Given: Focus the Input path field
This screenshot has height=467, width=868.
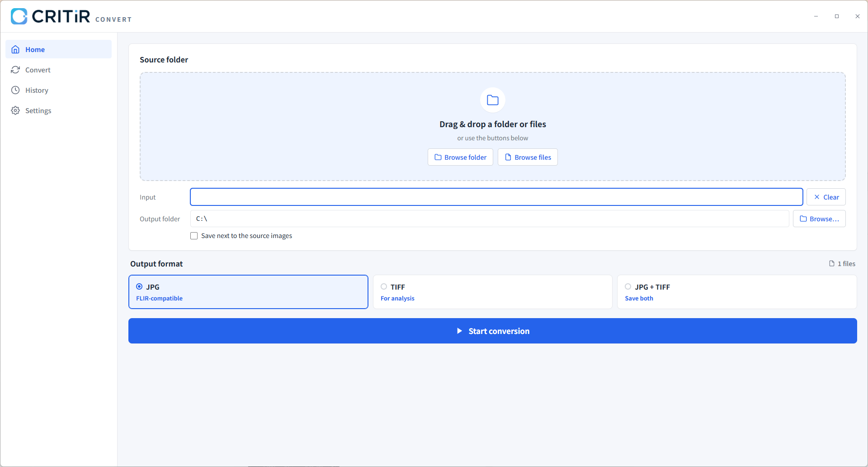Looking at the screenshot, I should pos(496,197).
